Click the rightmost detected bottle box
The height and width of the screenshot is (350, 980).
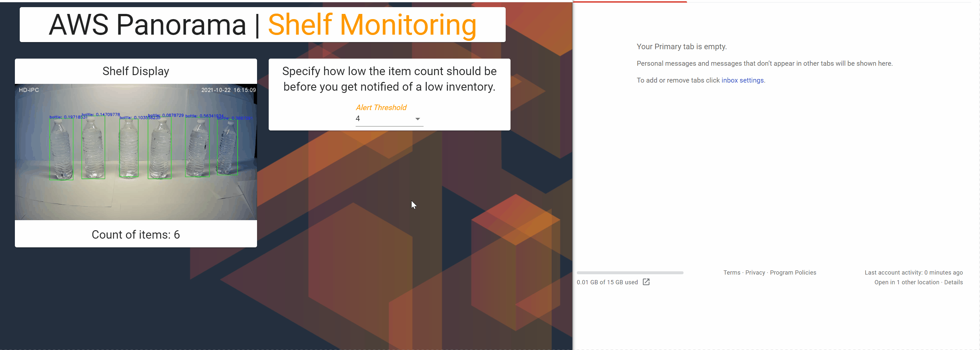pos(227,148)
